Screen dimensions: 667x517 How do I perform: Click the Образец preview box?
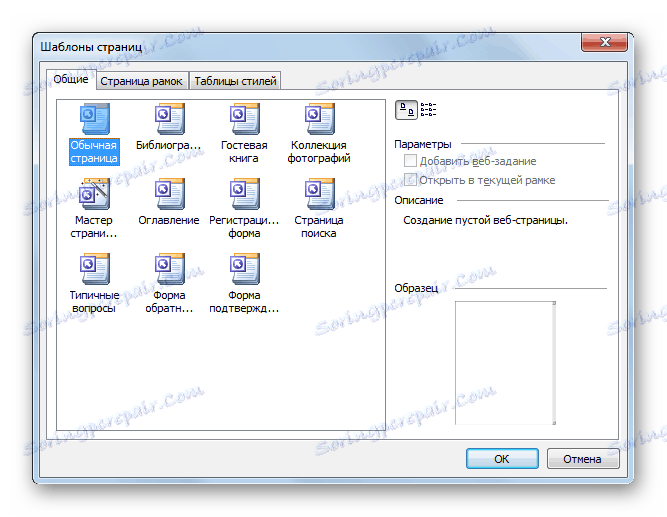pos(505,363)
